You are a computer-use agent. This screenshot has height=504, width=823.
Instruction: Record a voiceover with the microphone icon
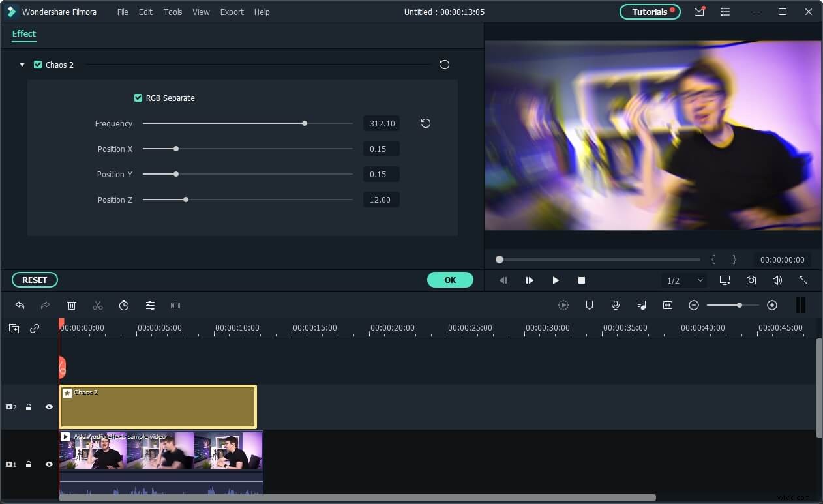click(x=615, y=304)
